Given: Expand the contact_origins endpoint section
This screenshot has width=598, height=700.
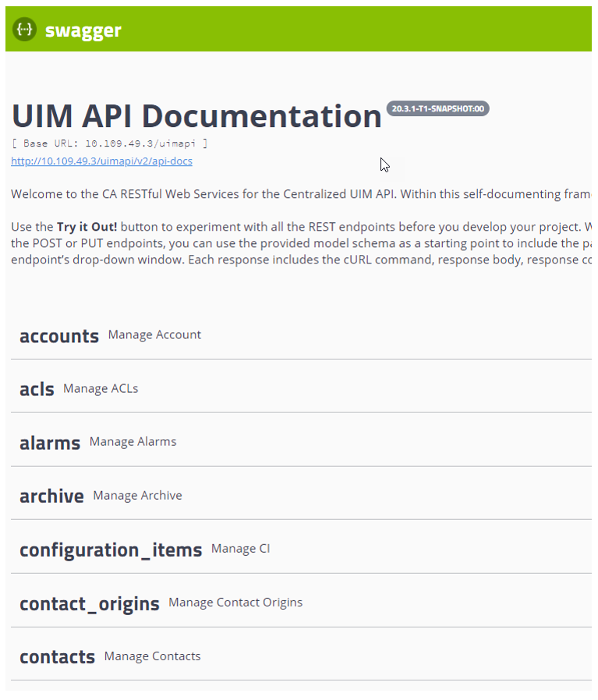Looking at the screenshot, I should coord(89,603).
